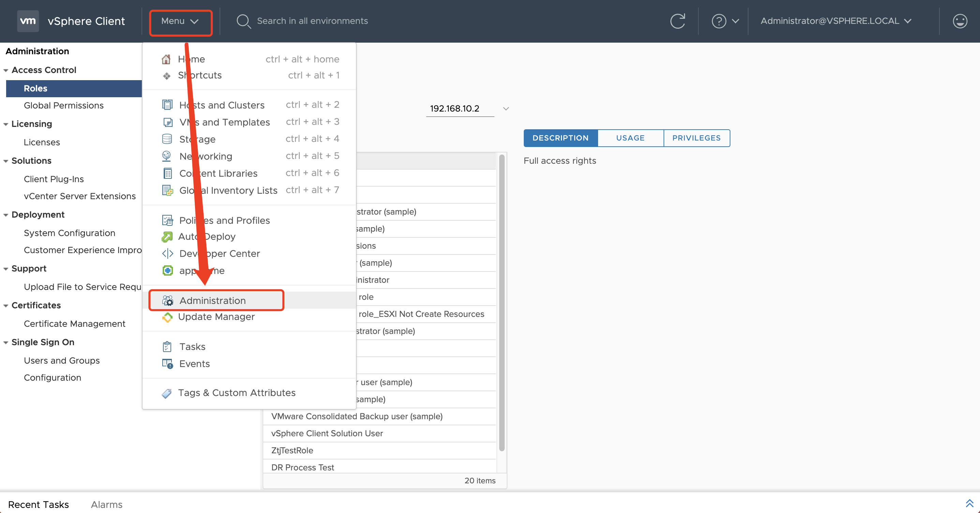Open vCenter Server Extensions

pyautogui.click(x=79, y=196)
